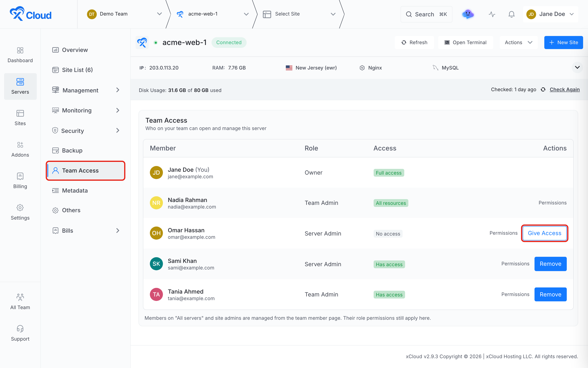
Task: Click the refresh icon beside Check Again
Action: (x=543, y=90)
